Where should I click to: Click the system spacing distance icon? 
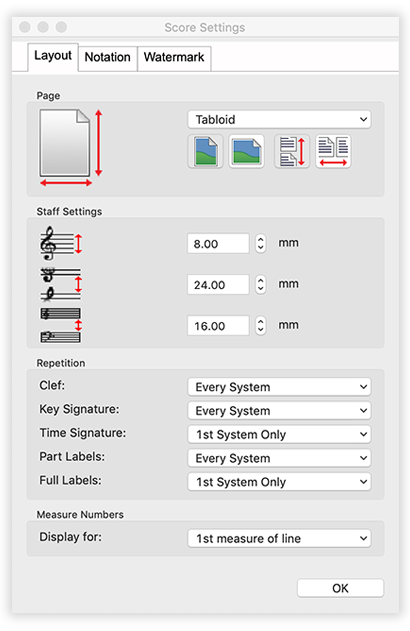(61, 326)
